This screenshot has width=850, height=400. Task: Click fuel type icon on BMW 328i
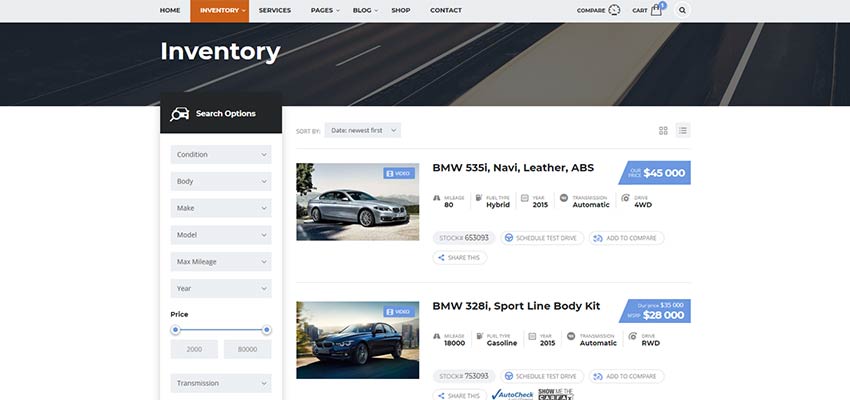tap(480, 337)
